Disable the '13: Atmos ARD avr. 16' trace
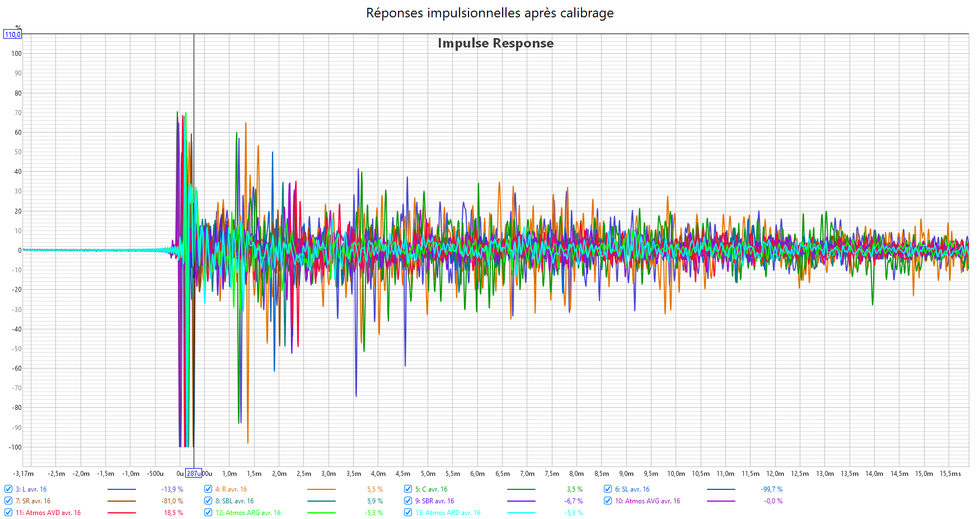This screenshot has height=519, width=980. click(x=408, y=513)
